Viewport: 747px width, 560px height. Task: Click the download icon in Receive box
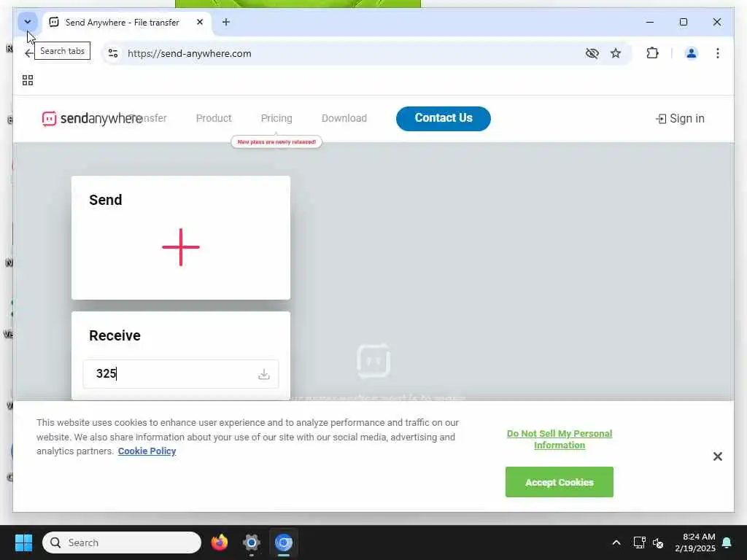[263, 374]
